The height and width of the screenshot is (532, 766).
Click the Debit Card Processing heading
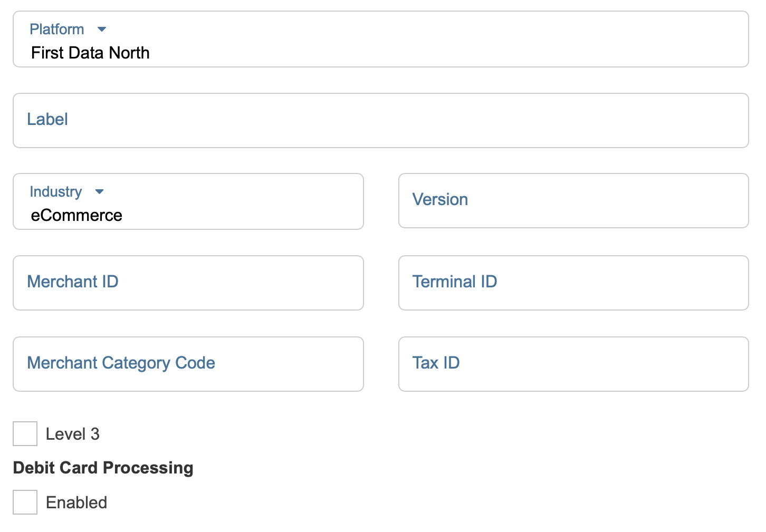coord(103,468)
